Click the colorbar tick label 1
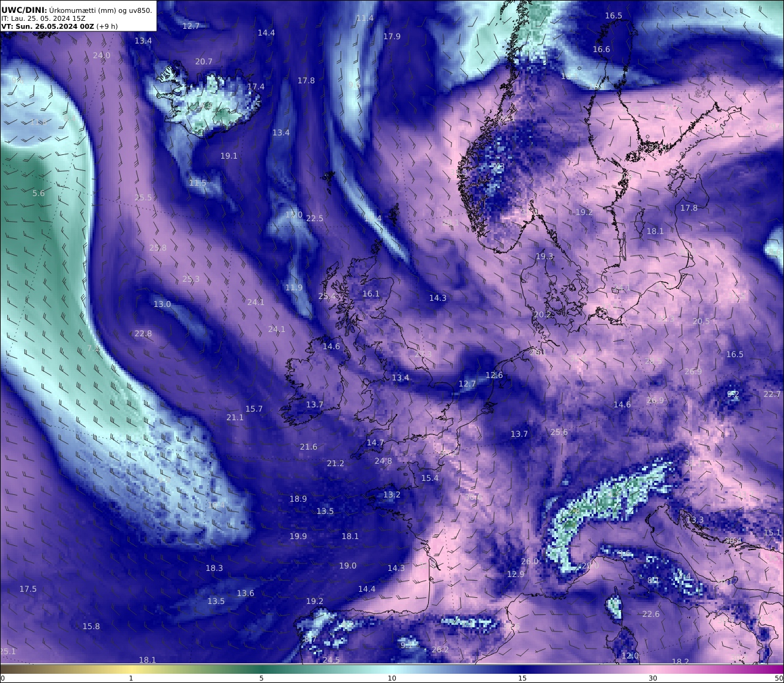The width and height of the screenshot is (784, 683). 130,678
